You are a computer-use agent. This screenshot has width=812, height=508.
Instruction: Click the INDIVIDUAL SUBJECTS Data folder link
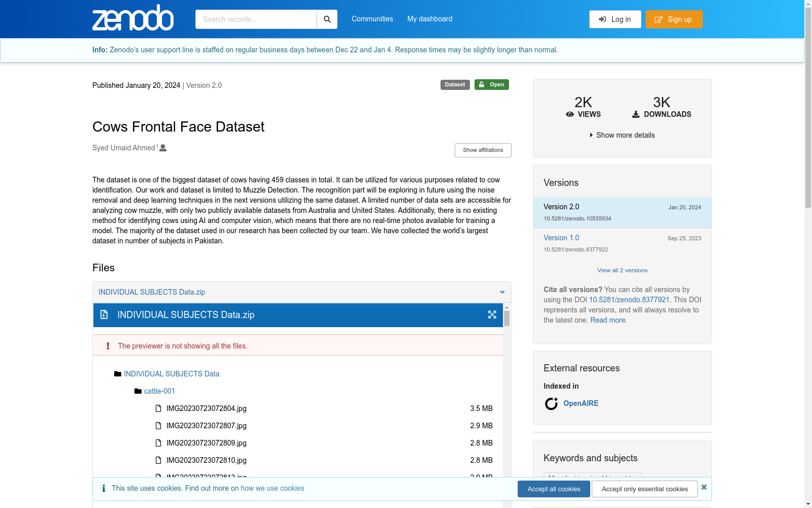pos(172,374)
